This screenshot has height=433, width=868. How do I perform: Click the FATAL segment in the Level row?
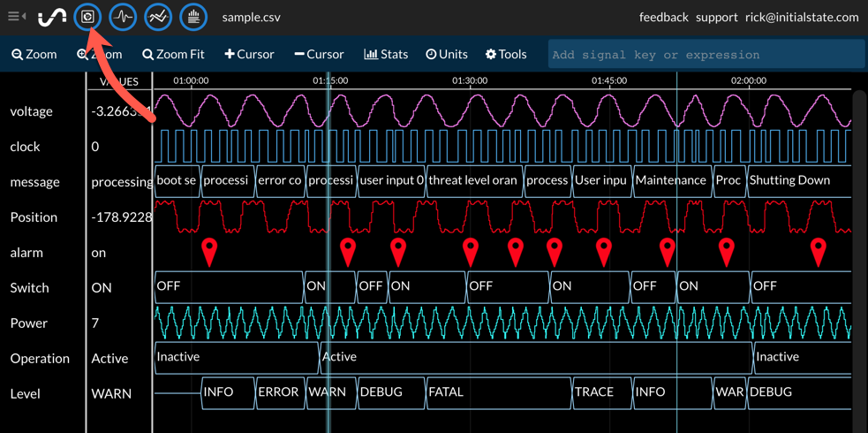[x=446, y=392]
